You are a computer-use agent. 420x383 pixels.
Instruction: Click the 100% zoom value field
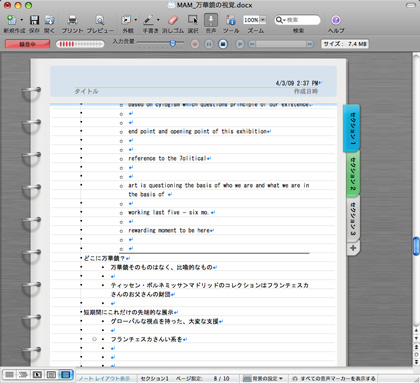251,20
